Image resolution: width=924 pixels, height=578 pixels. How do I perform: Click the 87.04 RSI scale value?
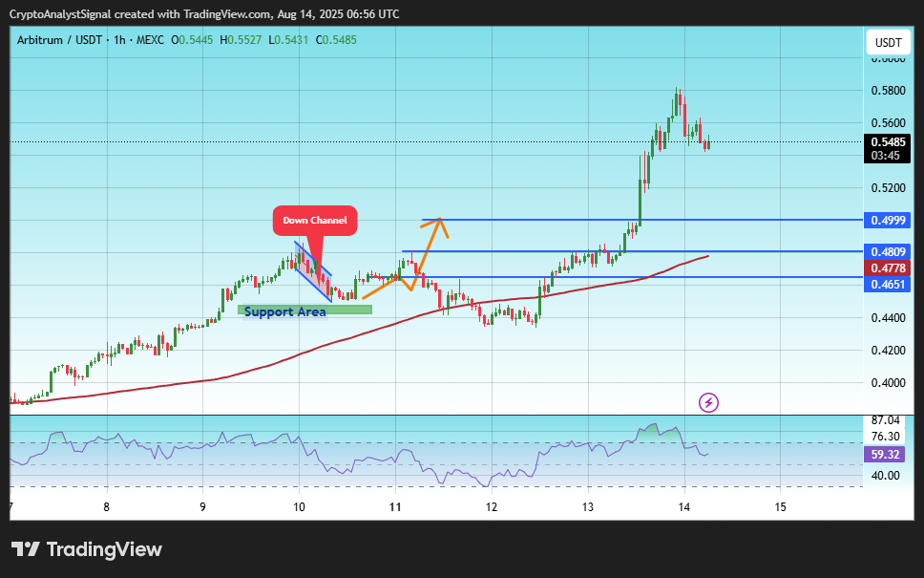tap(885, 420)
